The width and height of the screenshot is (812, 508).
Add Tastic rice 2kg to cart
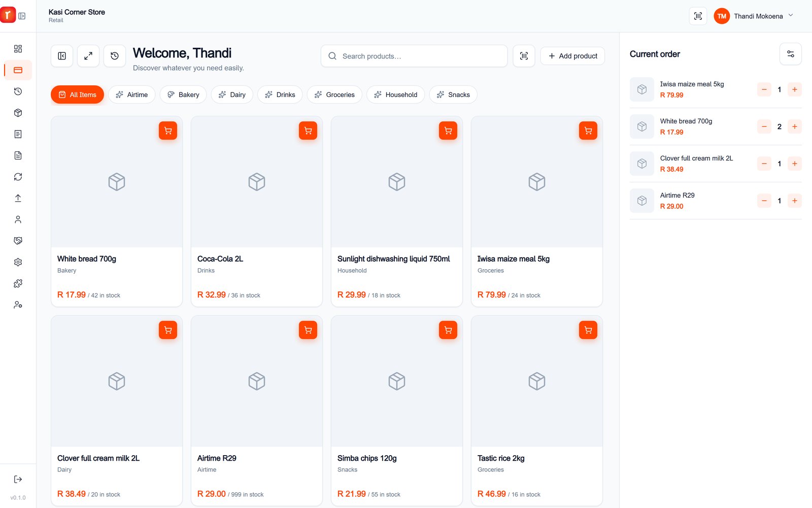[x=588, y=330]
